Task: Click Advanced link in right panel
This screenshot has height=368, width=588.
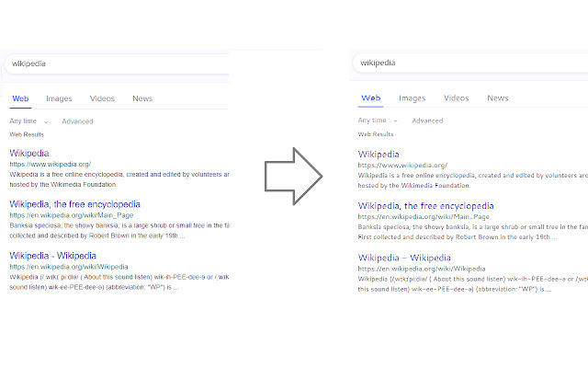Action: [x=427, y=121]
